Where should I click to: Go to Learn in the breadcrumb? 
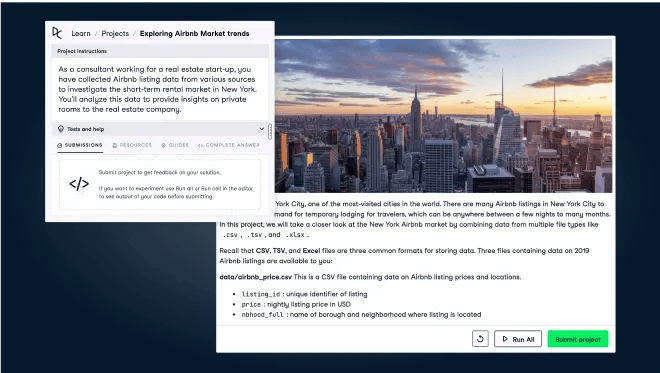(81, 33)
